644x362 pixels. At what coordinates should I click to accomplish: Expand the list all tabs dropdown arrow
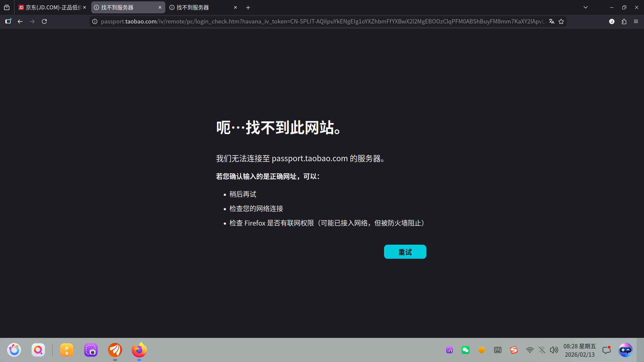tap(586, 7)
